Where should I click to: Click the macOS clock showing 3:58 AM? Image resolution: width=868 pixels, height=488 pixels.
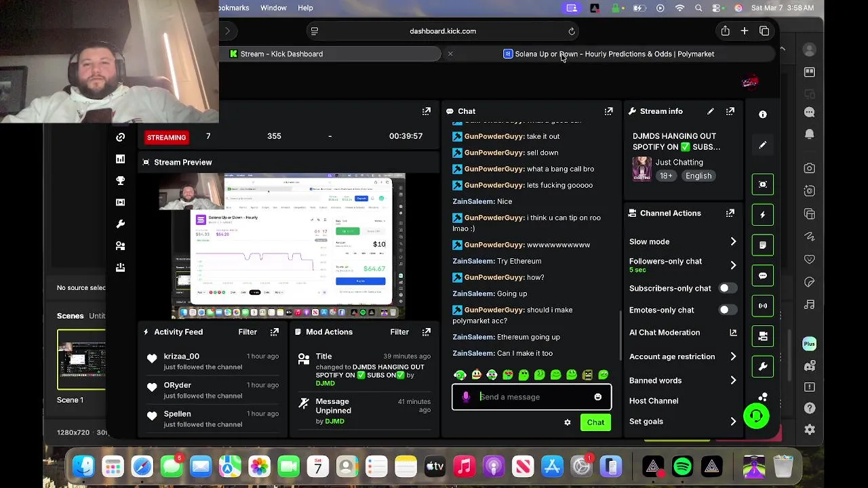pyautogui.click(x=783, y=8)
